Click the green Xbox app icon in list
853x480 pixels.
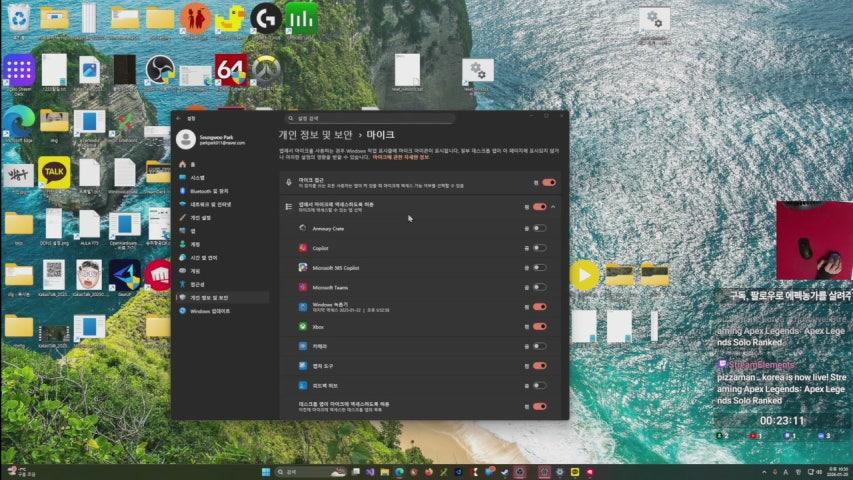point(303,327)
